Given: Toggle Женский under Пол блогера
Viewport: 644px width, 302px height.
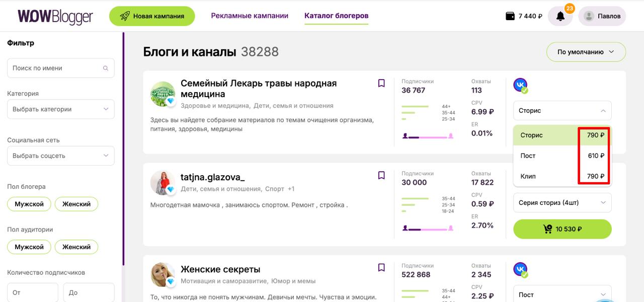Looking at the screenshot, I should pos(76,204).
